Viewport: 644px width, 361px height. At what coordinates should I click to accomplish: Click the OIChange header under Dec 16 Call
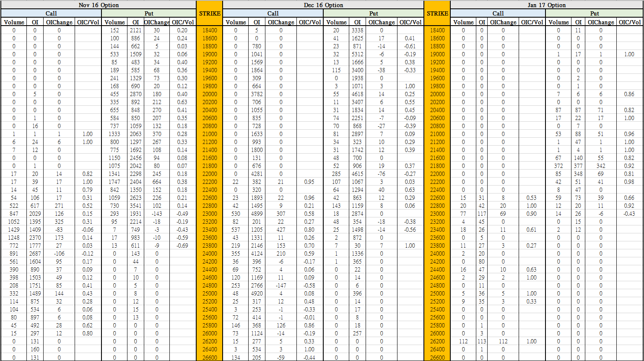[280, 22]
